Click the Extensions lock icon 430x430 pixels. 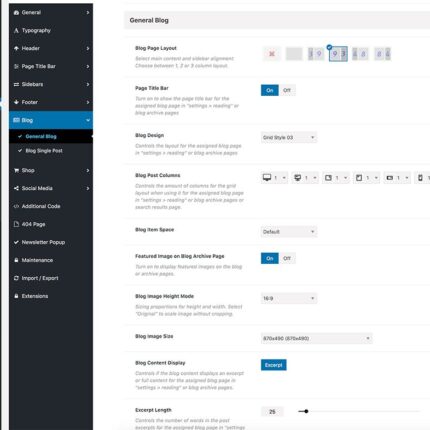[16, 296]
